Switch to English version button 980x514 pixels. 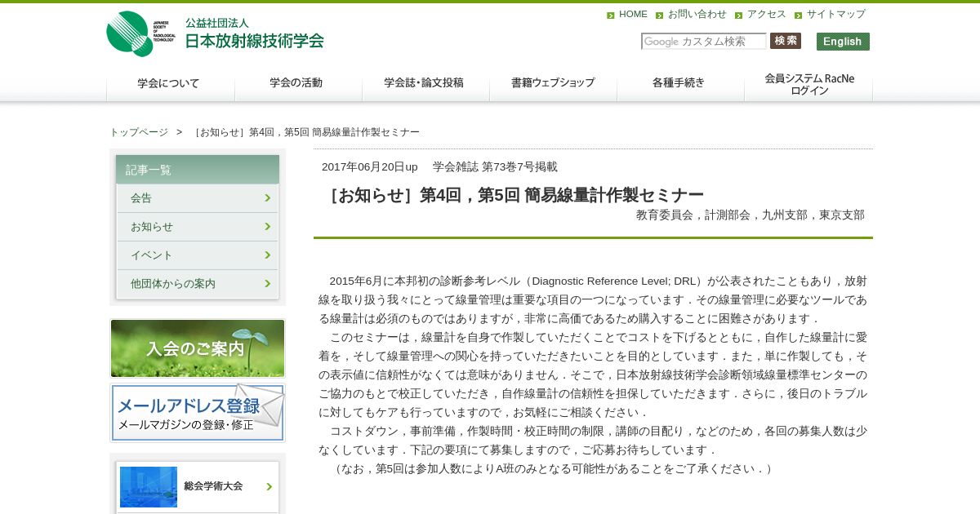(x=843, y=42)
